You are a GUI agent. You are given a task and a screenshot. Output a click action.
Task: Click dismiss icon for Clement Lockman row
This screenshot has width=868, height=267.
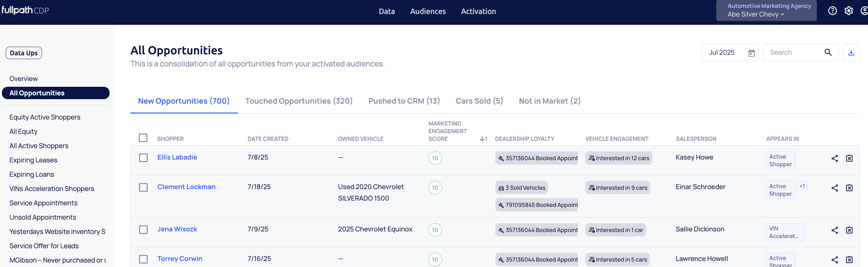point(849,188)
